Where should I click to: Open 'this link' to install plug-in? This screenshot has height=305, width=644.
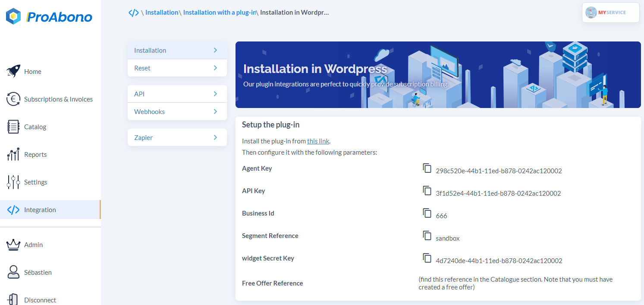point(318,141)
